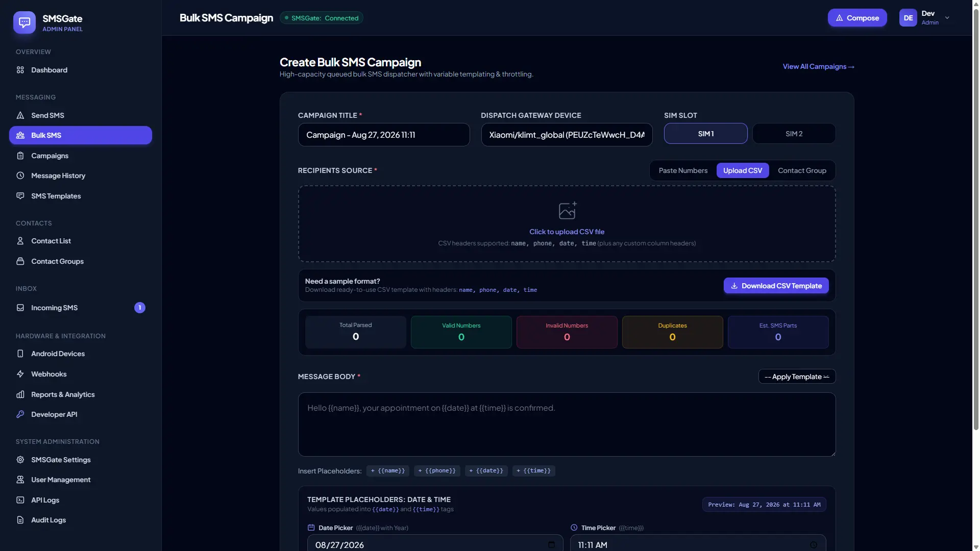Open the Dispatch Gateway Device dropdown

coord(567,135)
